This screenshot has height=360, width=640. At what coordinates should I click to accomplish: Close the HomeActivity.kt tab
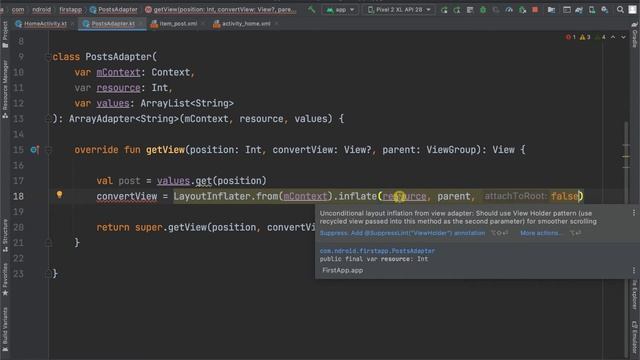tap(72, 24)
